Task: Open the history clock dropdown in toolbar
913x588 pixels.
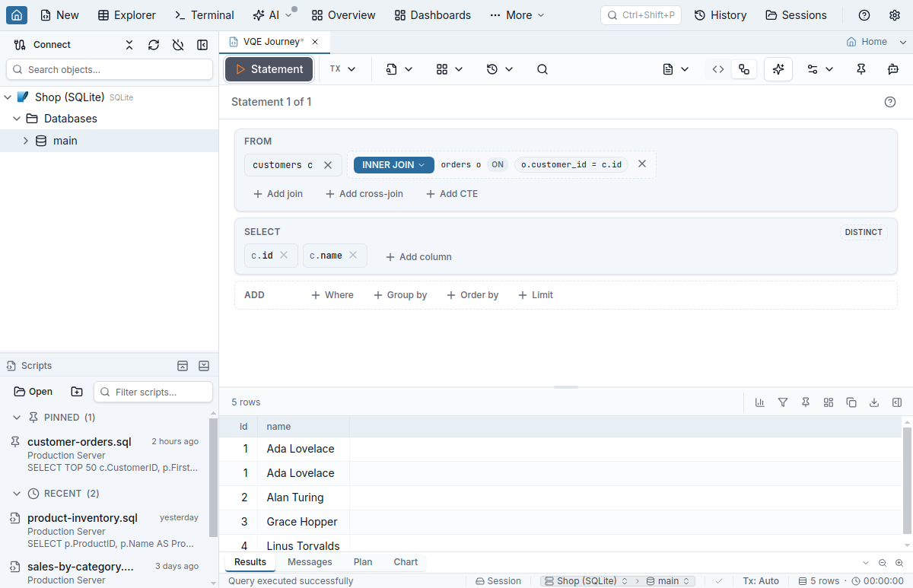Action: click(x=500, y=69)
